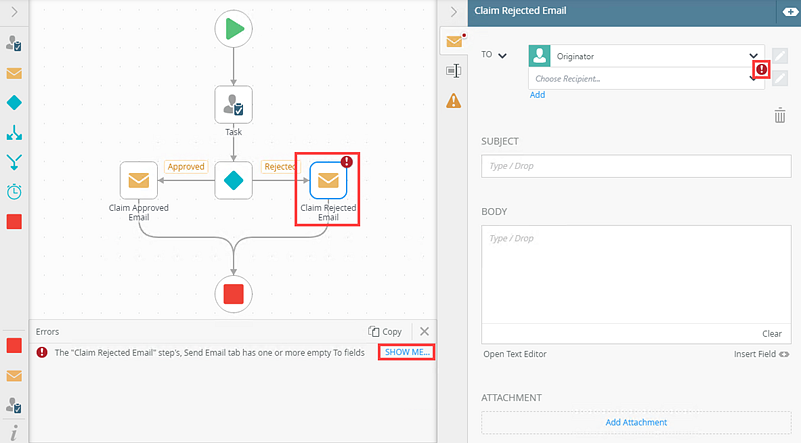Click the Subject input field
Image resolution: width=801 pixels, height=443 pixels.
[x=636, y=166]
